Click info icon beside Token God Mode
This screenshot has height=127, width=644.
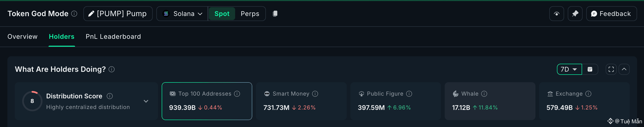[74, 13]
